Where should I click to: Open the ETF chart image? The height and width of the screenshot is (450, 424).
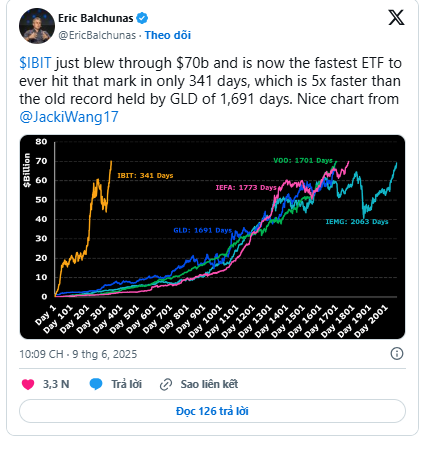click(x=212, y=237)
